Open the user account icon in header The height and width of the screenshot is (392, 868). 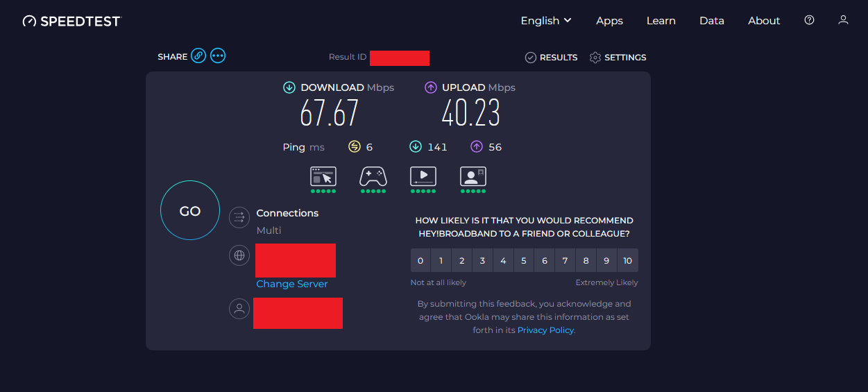[843, 20]
